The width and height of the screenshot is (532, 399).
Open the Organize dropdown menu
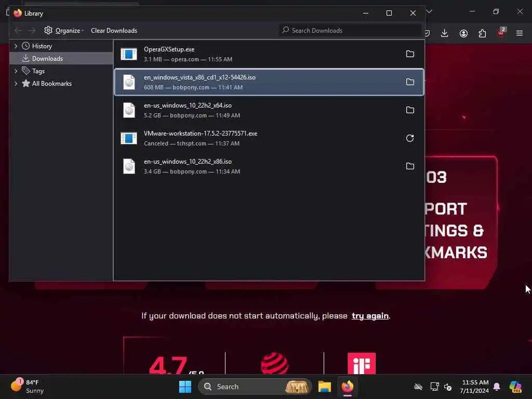(70, 31)
